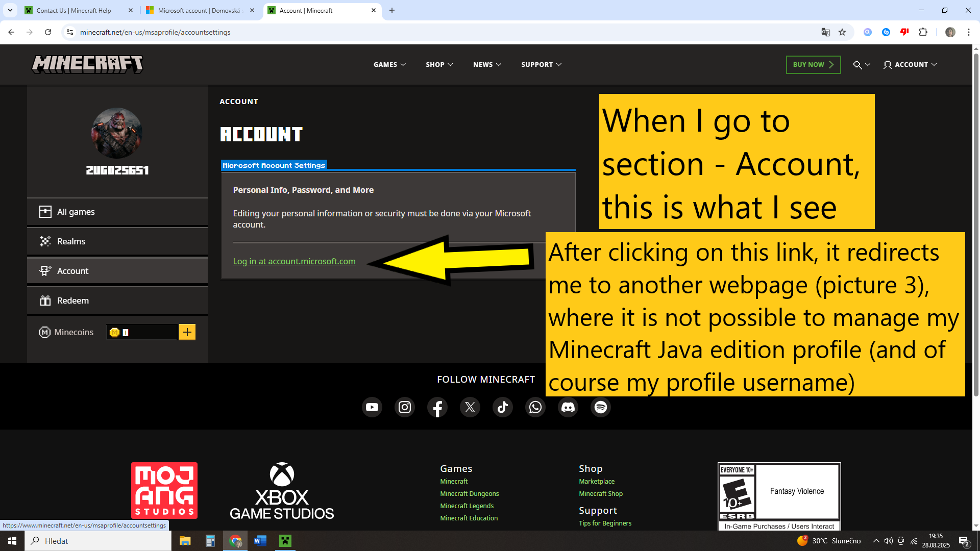Viewport: 980px width, 551px height.
Task: Switch to Microsoft account tab
Action: click(x=199, y=10)
